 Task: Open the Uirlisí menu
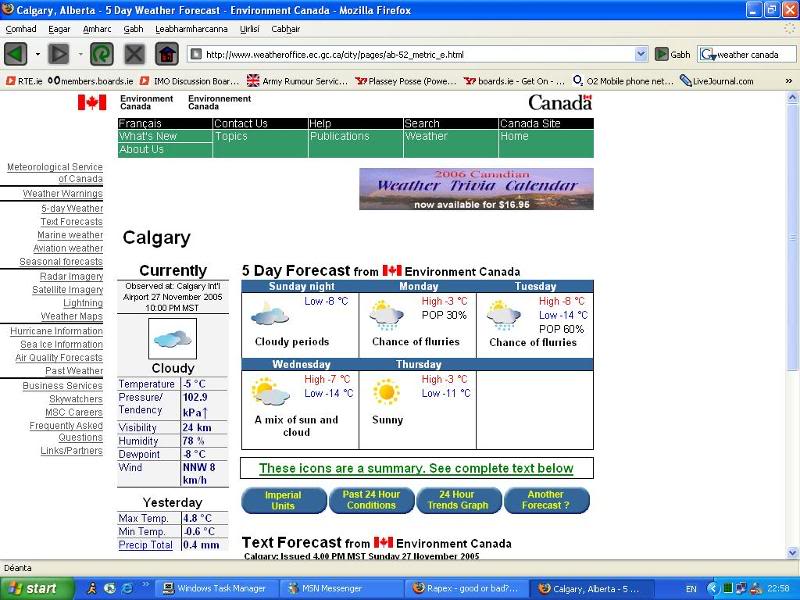[252, 30]
